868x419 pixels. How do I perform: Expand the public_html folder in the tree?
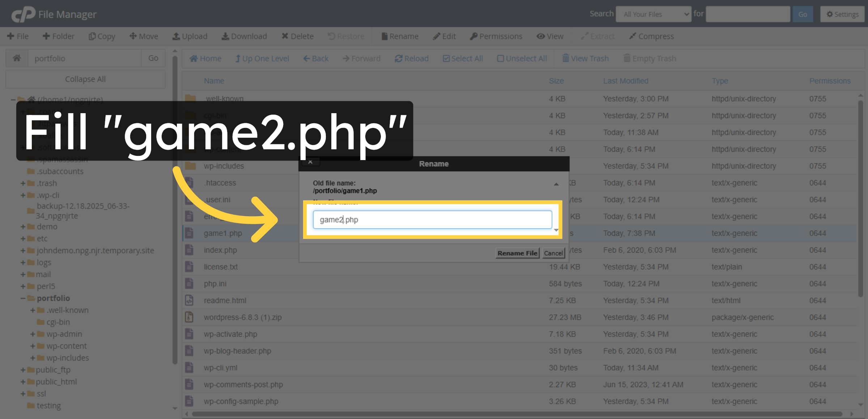tap(23, 381)
